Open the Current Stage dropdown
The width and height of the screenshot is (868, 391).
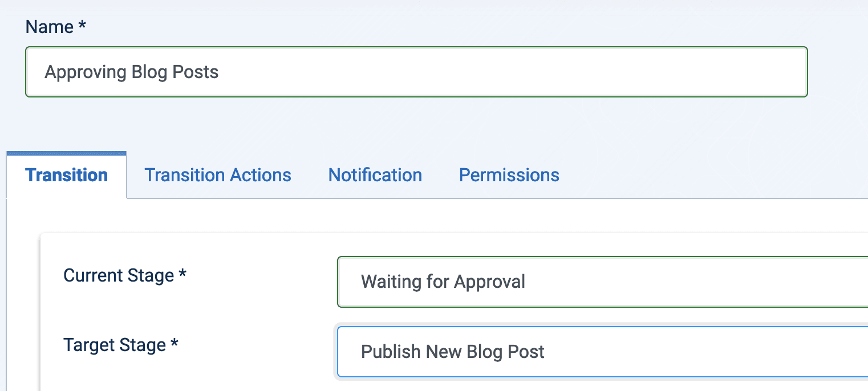point(599,282)
